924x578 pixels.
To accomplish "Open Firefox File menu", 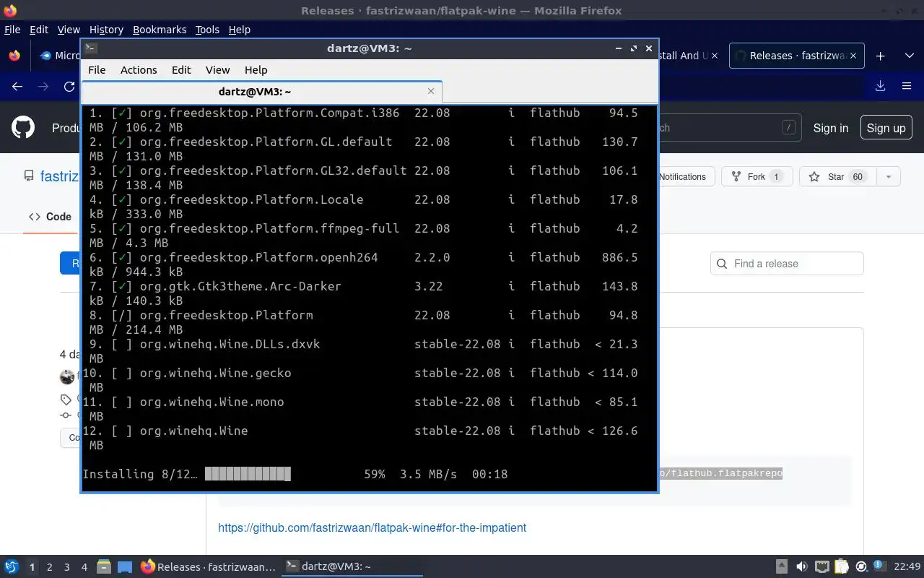I will [x=12, y=30].
